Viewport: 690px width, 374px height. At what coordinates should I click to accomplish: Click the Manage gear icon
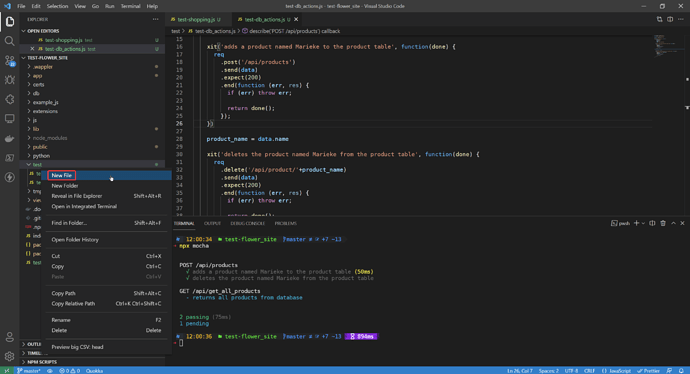[9, 356]
